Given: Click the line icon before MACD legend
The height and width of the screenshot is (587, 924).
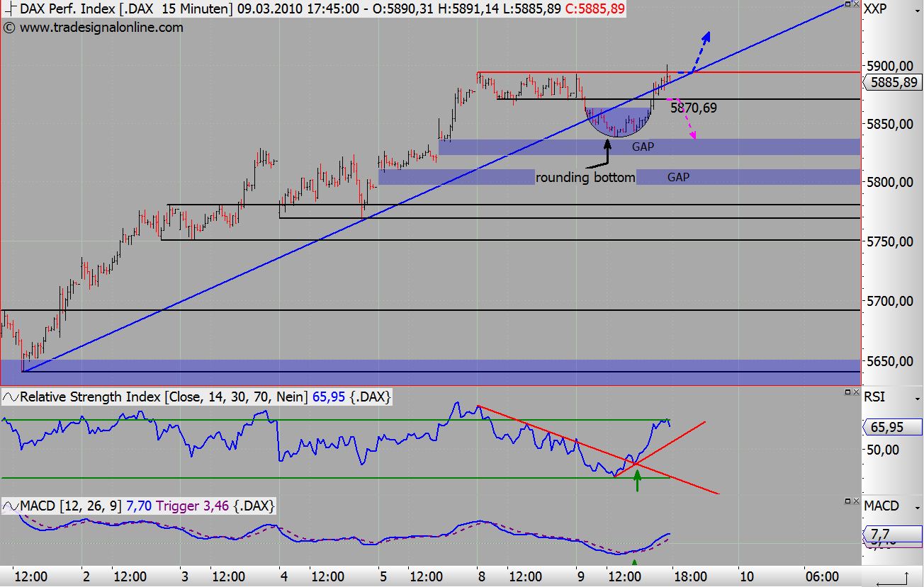Looking at the screenshot, I should pos(11,506).
